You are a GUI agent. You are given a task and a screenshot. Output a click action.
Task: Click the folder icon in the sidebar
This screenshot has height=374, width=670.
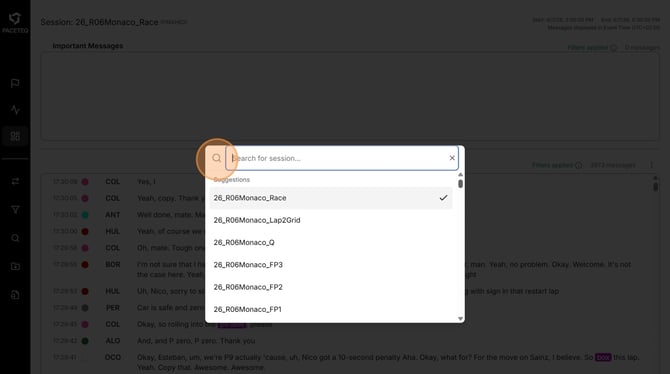[15, 266]
